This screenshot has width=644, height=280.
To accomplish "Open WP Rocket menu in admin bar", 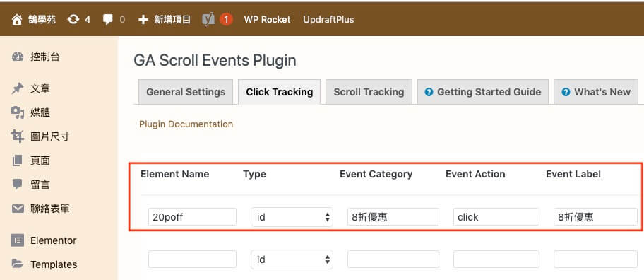I will (267, 19).
